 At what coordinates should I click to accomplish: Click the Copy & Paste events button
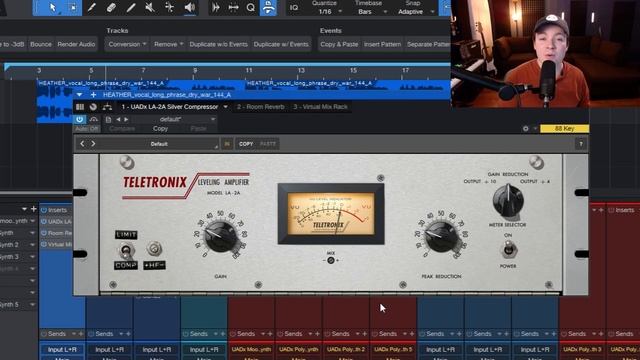pyautogui.click(x=339, y=44)
